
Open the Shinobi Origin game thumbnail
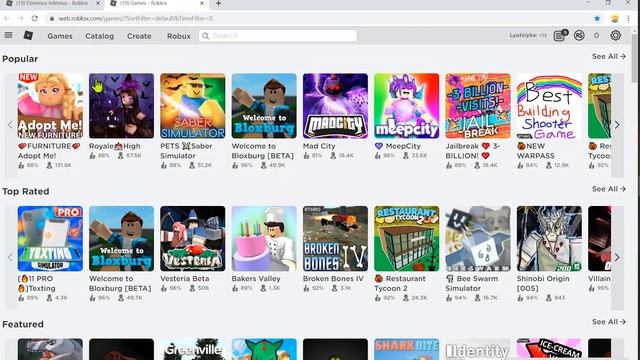coord(549,239)
